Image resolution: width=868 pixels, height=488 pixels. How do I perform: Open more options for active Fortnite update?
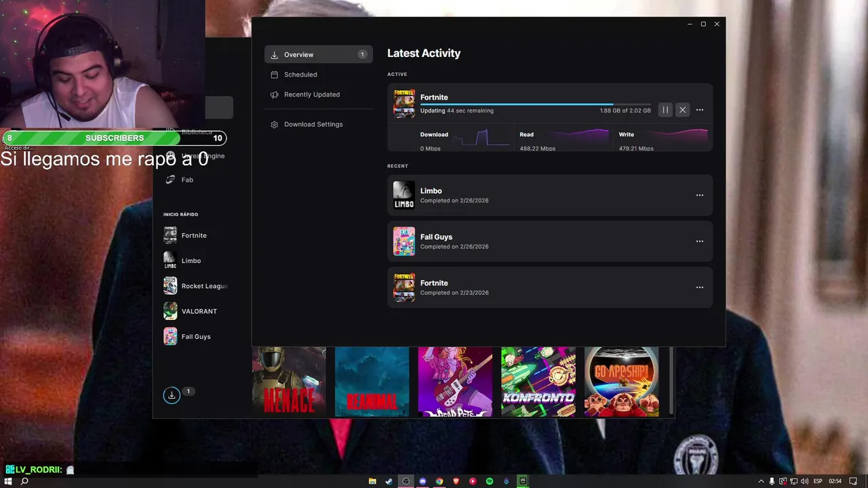[700, 110]
